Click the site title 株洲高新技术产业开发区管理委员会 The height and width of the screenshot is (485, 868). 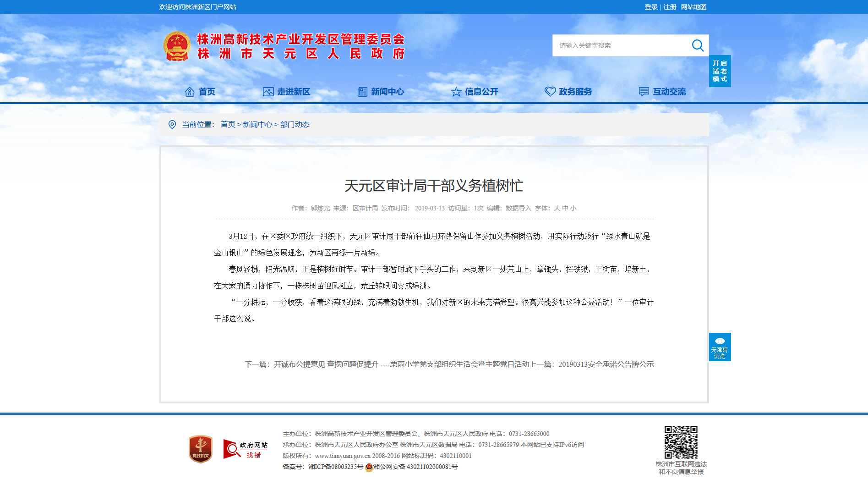click(x=301, y=39)
